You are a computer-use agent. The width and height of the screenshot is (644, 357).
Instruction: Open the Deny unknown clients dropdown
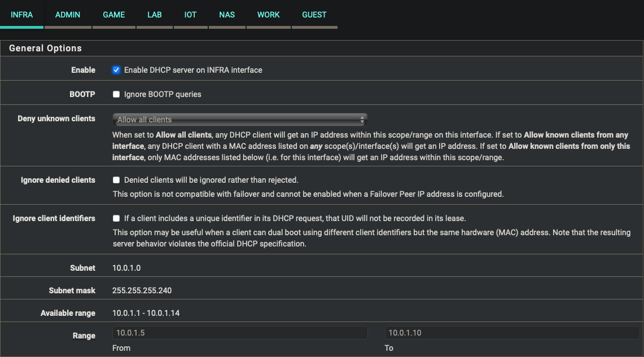(x=240, y=119)
